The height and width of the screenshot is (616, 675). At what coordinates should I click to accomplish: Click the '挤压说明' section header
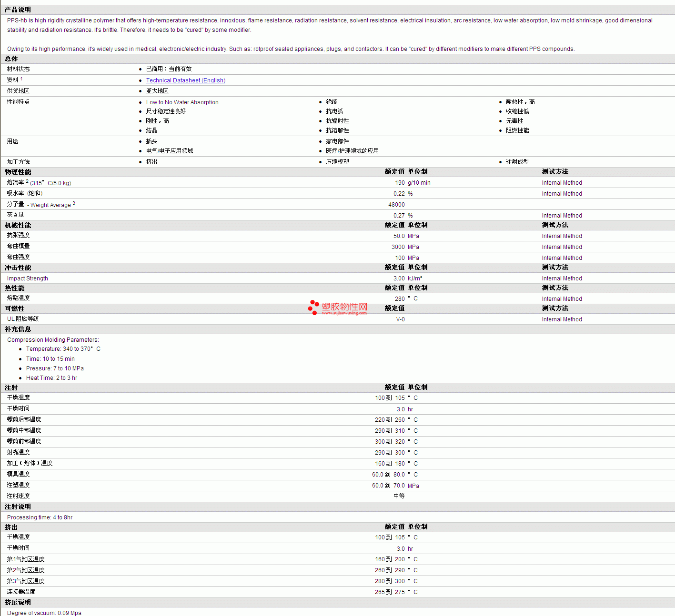click(18, 602)
